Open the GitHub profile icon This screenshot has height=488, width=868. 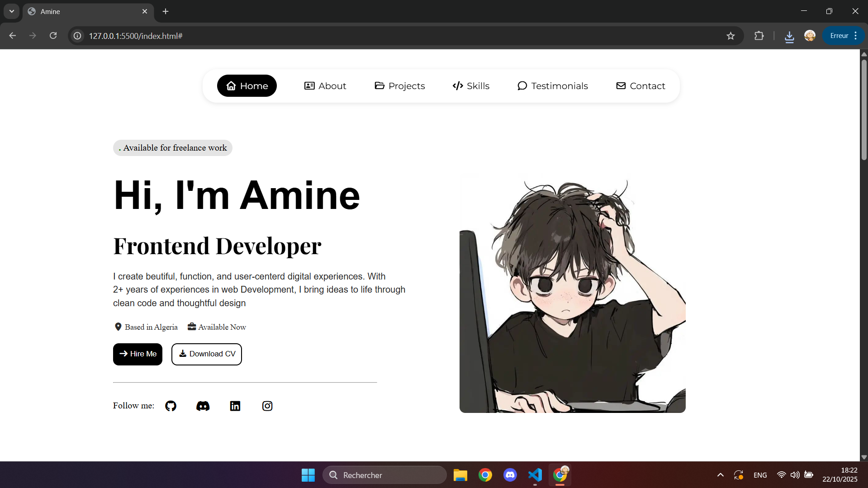171,406
